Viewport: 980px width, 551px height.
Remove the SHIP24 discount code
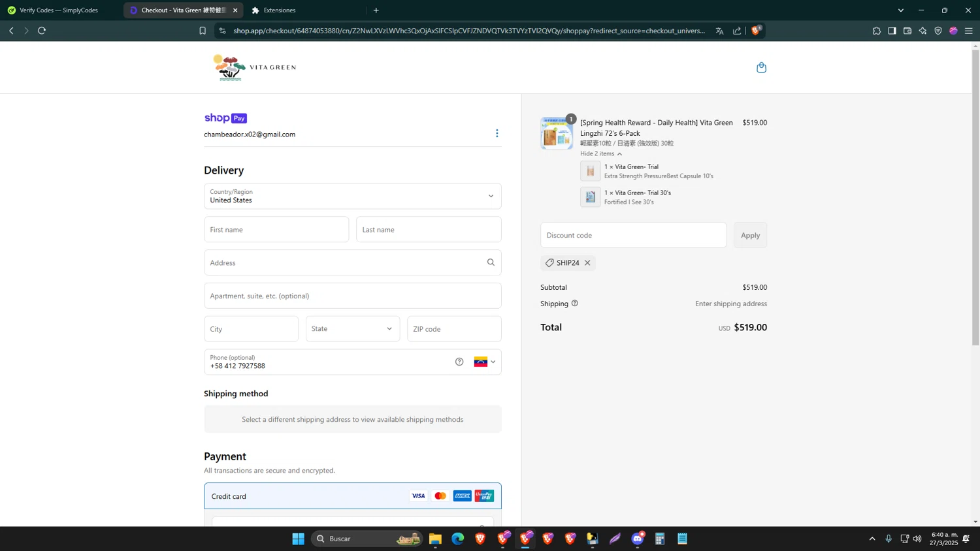[587, 262]
